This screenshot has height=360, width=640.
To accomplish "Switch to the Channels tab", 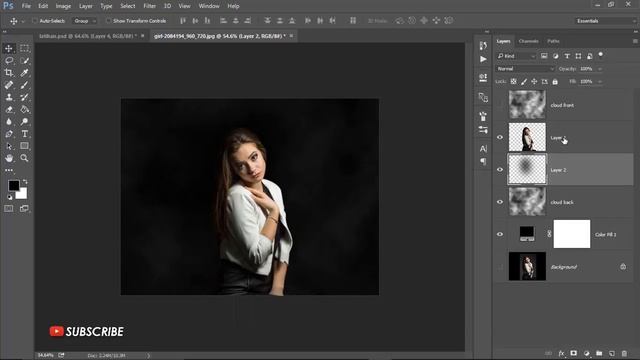I will pos(529,41).
